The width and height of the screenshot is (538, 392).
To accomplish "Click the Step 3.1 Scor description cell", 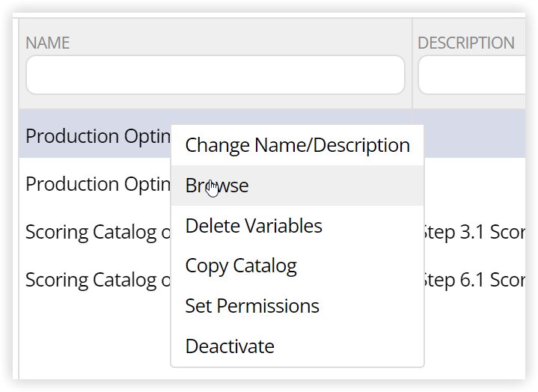I will pyautogui.click(x=474, y=232).
